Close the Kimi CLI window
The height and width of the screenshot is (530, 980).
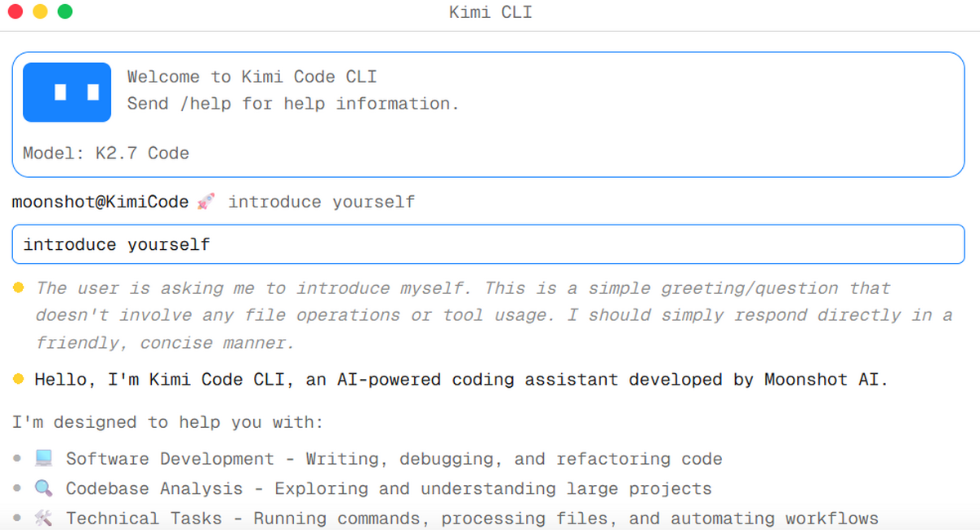[x=16, y=12]
